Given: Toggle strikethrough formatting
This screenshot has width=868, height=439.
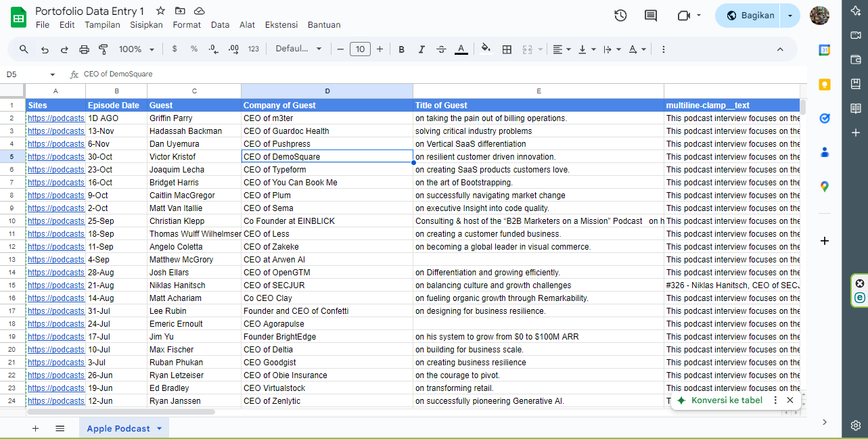Looking at the screenshot, I should point(441,49).
